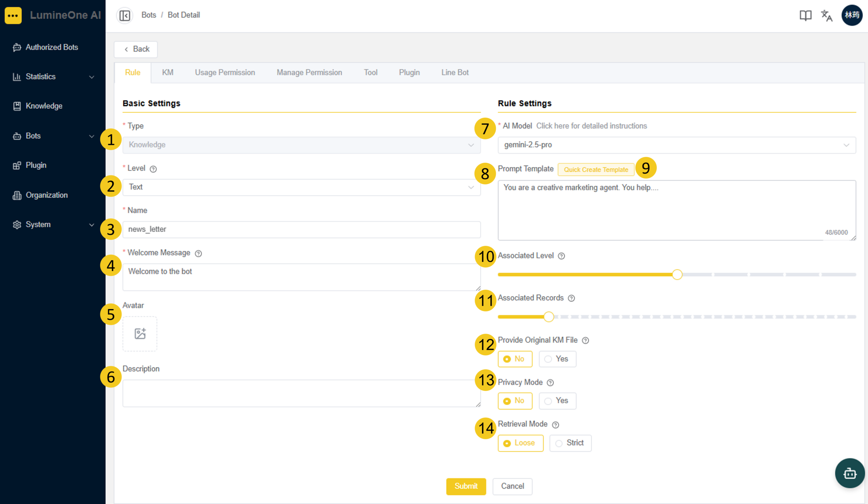Open the Level dropdown showing Text
The height and width of the screenshot is (504, 868).
301,187
